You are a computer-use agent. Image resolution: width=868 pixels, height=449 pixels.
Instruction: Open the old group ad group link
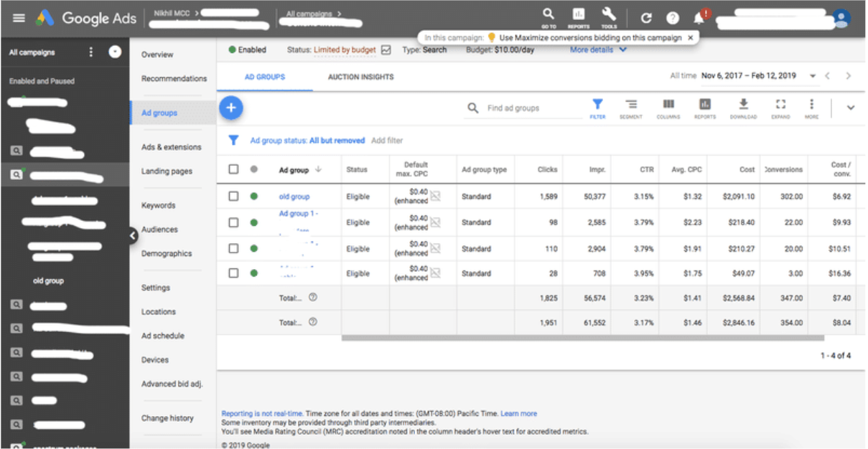[x=294, y=196]
